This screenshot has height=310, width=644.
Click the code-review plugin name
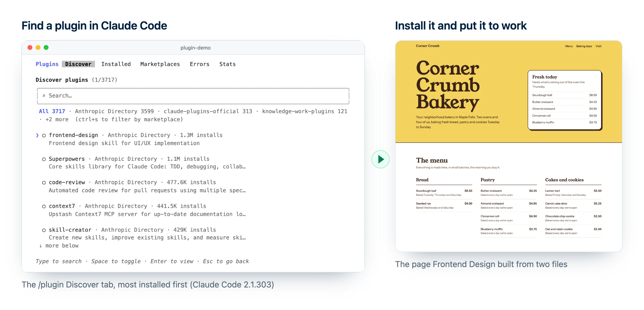[67, 182]
